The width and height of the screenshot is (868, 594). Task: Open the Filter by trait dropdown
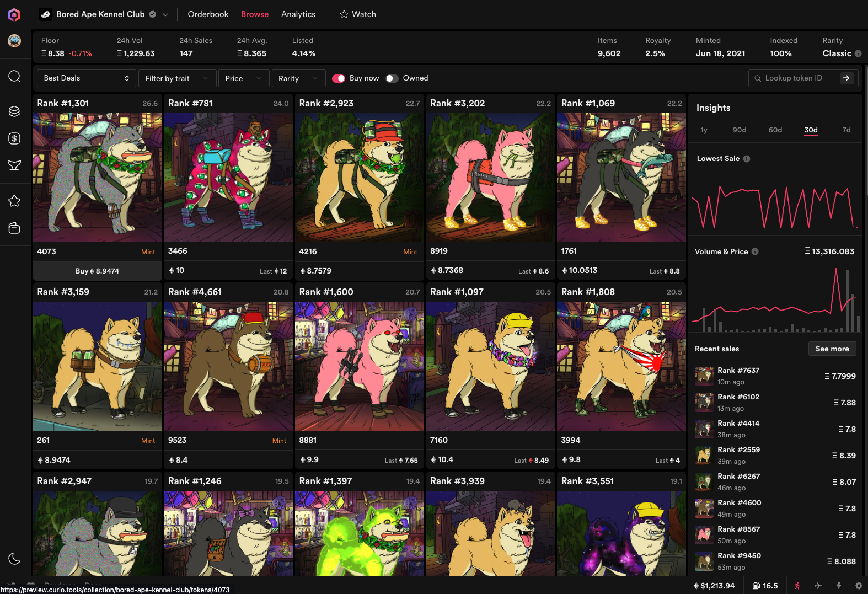tap(177, 78)
